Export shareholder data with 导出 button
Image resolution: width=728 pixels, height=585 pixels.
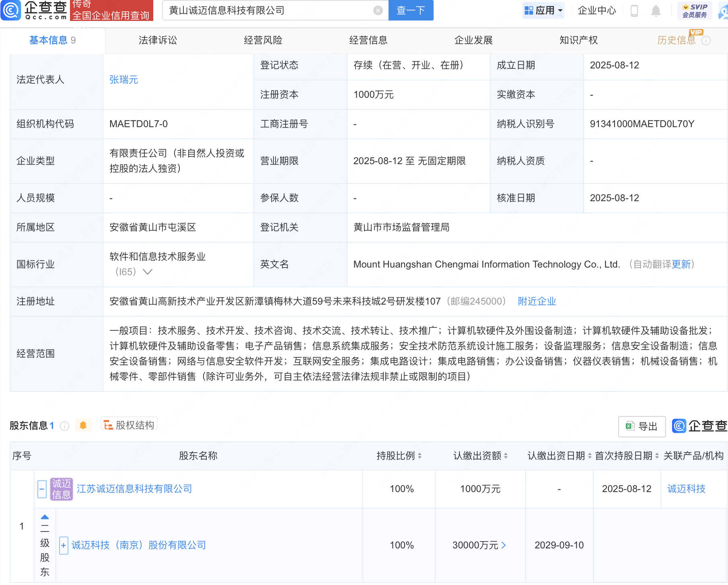point(642,426)
